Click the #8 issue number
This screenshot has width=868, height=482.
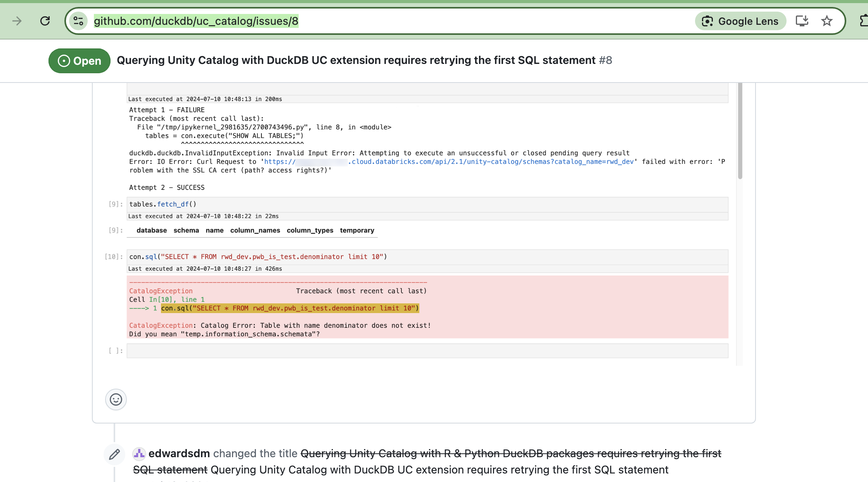[x=606, y=60]
